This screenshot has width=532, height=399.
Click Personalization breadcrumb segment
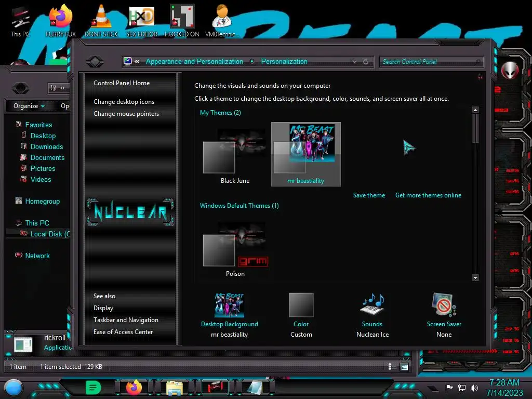[284, 61]
